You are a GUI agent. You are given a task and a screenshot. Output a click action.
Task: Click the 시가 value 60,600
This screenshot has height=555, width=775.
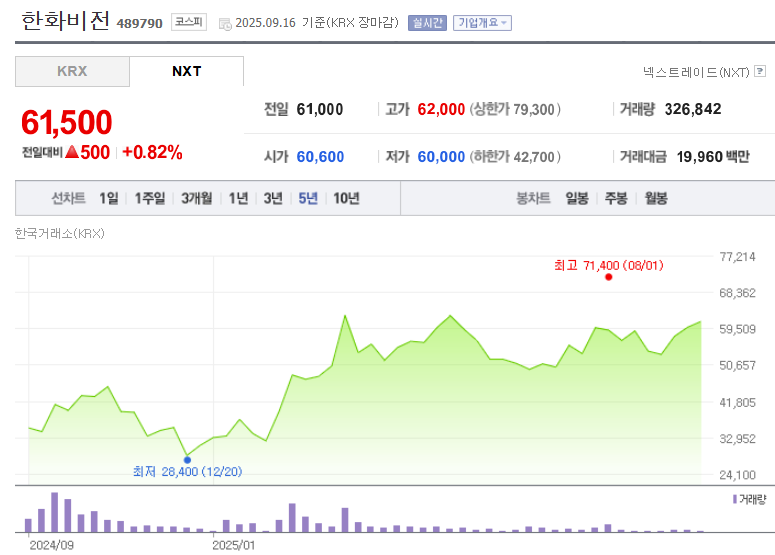(x=320, y=157)
